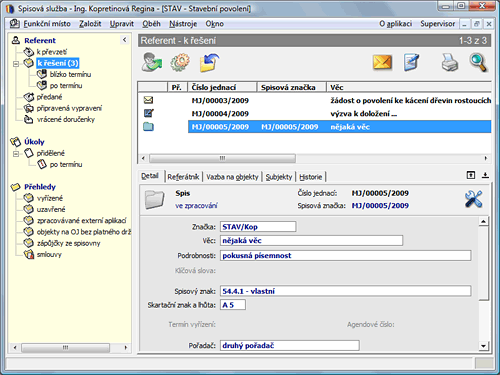Screen dimensions: 500x375
Task: Click the wrench tools icon in detail panel
Action: pos(473,199)
